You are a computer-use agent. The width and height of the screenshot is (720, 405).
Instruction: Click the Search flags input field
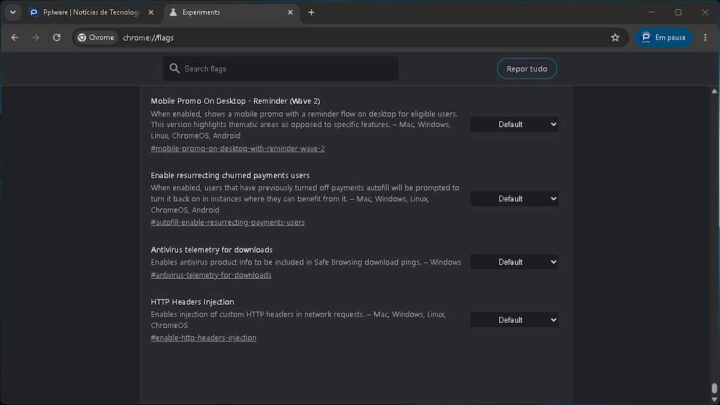point(281,68)
